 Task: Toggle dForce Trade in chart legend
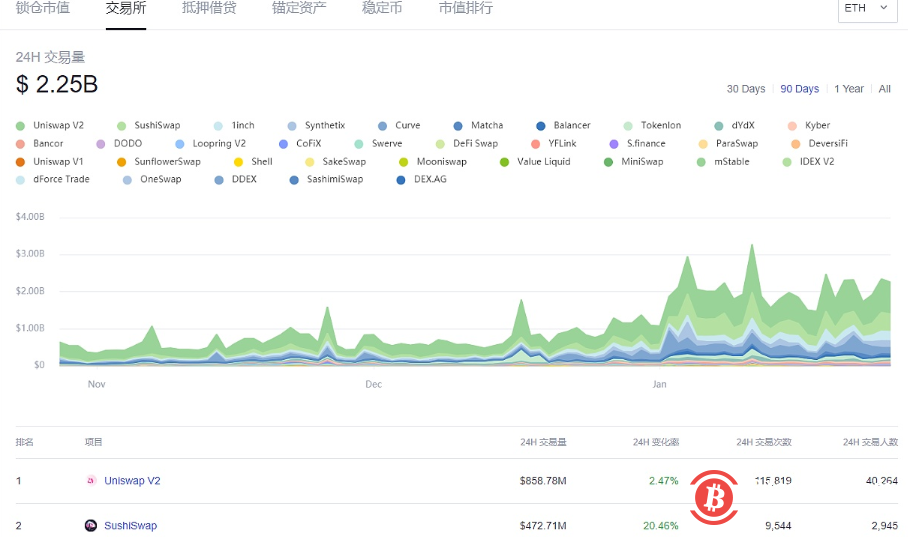pyautogui.click(x=53, y=179)
